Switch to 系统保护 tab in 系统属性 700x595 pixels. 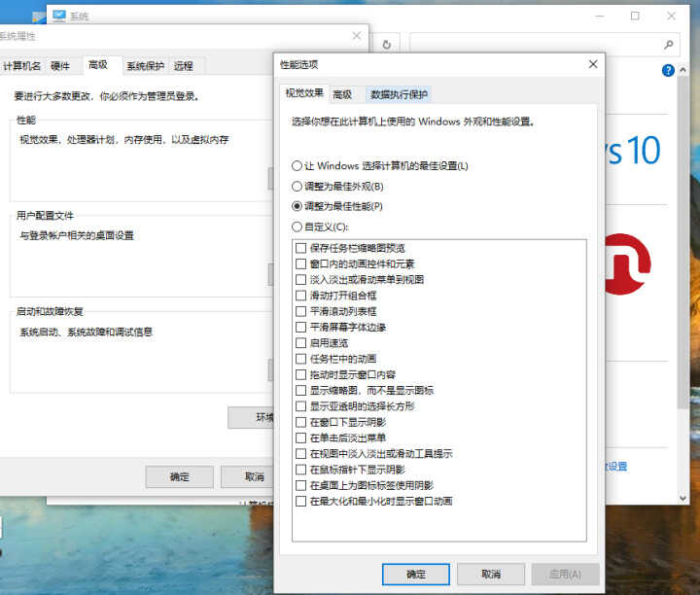click(x=145, y=66)
